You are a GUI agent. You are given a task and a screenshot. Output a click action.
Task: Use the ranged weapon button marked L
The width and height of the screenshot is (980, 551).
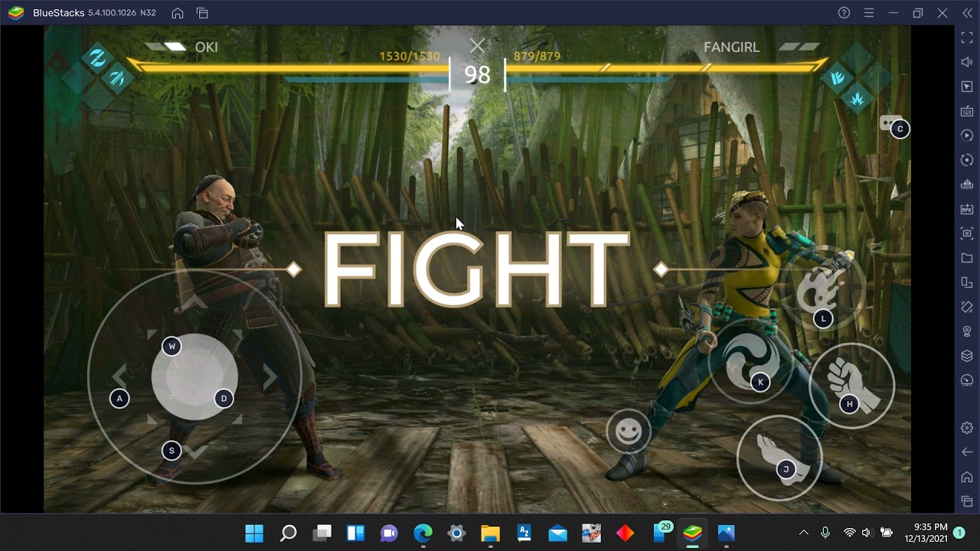tap(823, 289)
